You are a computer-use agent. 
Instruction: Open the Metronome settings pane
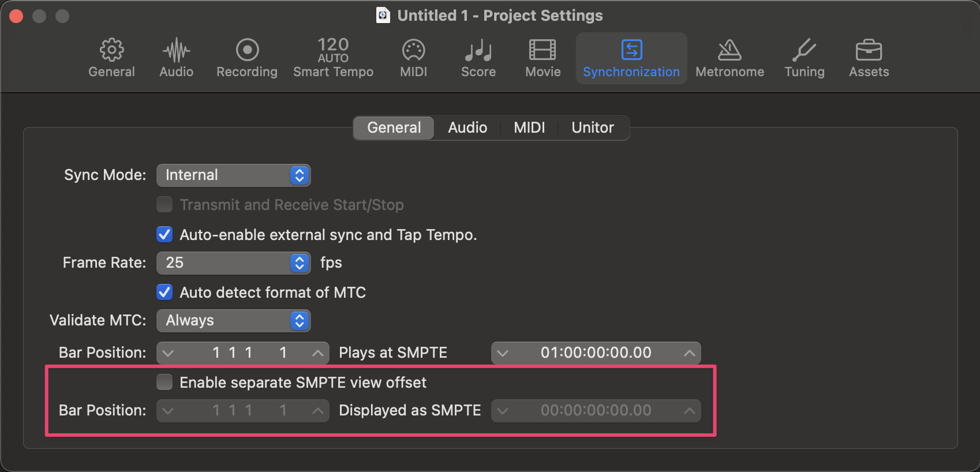pyautogui.click(x=730, y=58)
